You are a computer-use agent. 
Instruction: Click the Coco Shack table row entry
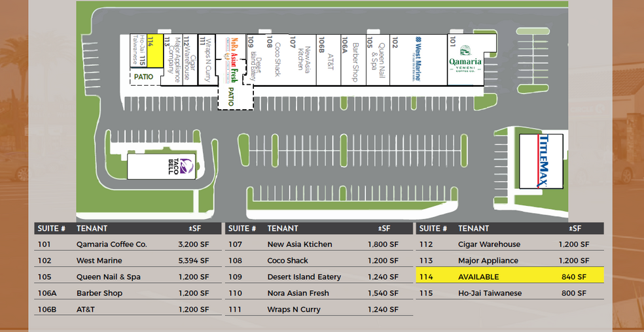(287, 261)
